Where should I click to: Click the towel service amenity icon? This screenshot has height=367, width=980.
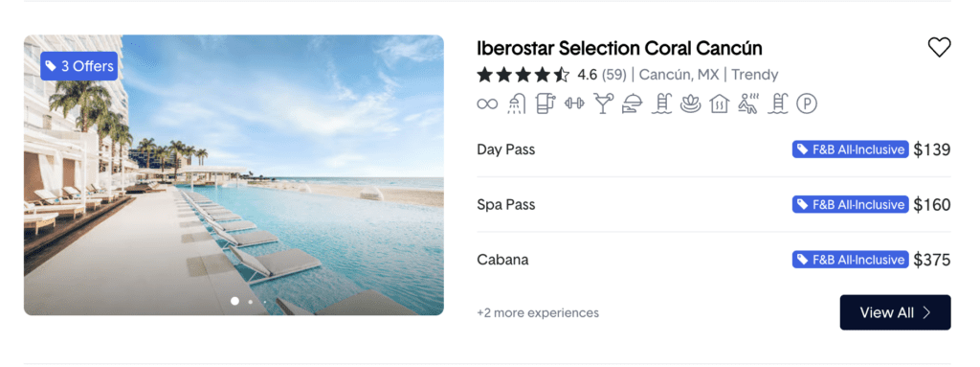point(545,103)
